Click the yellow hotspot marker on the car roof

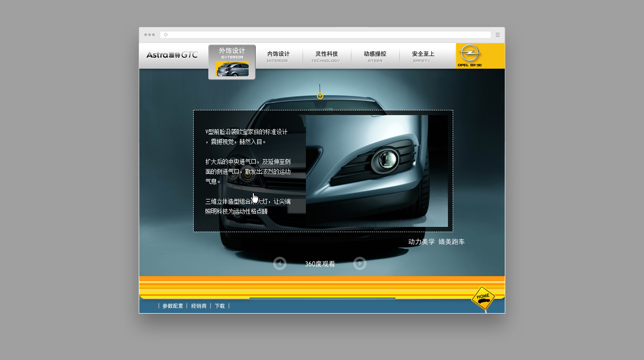(320, 96)
